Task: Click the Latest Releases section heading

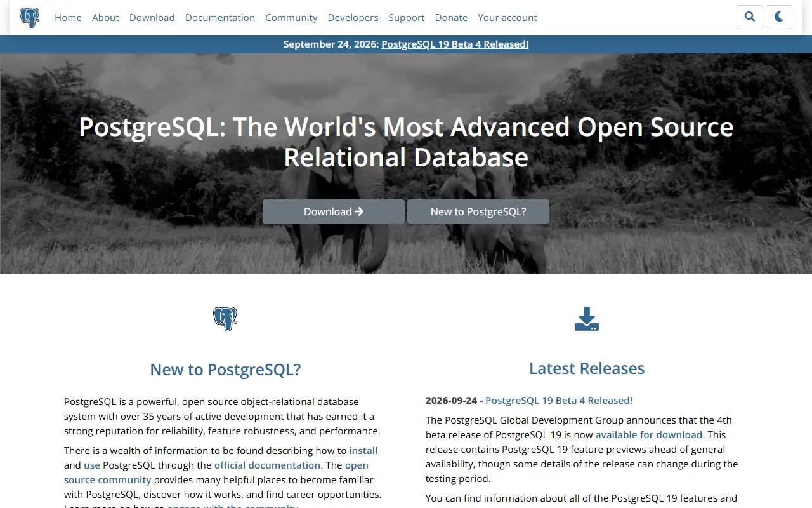Action: tap(587, 368)
